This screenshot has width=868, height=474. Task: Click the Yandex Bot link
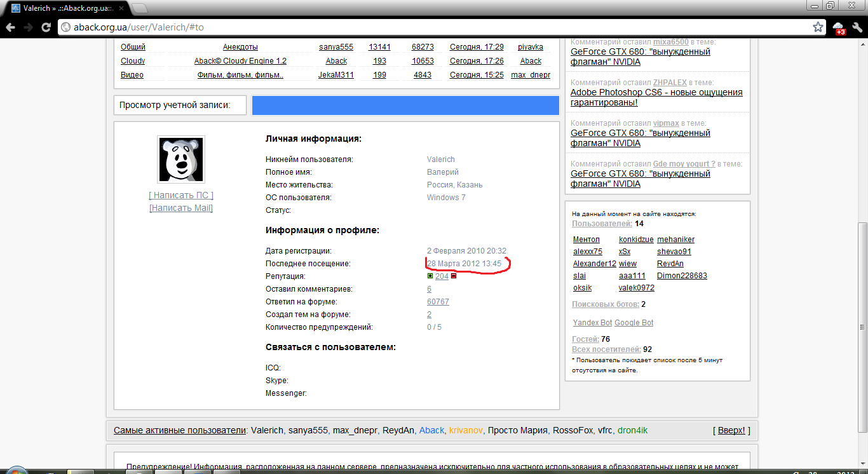point(593,323)
